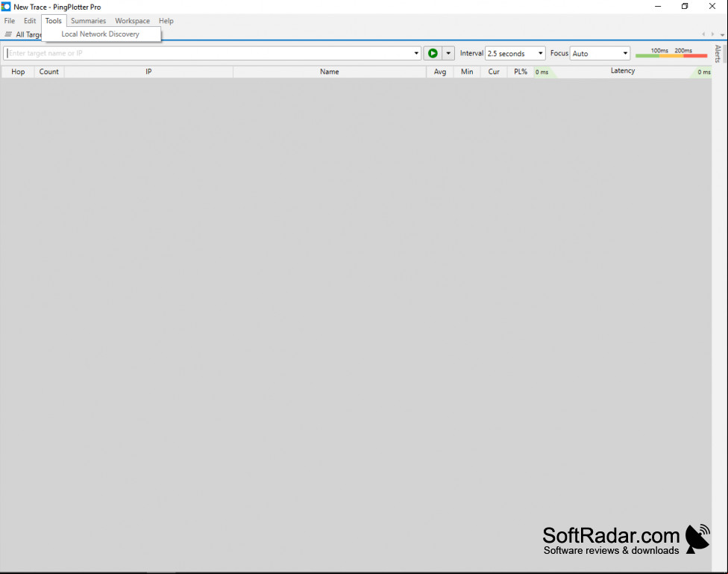Close the open Tools menu

click(54, 21)
